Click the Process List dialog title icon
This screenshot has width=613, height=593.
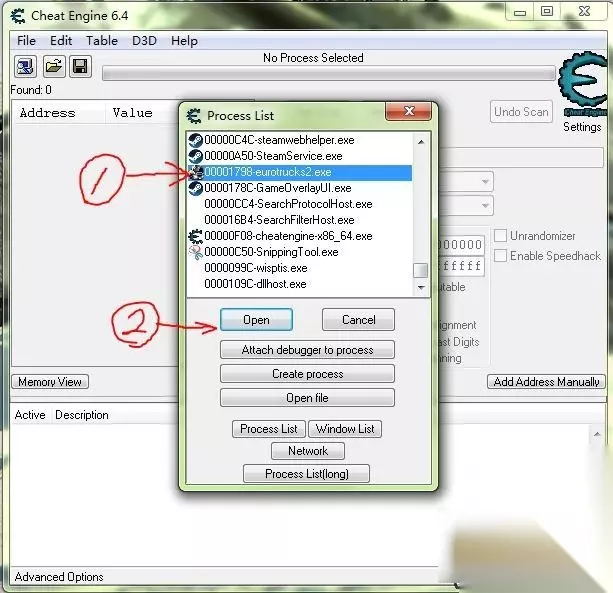[194, 116]
